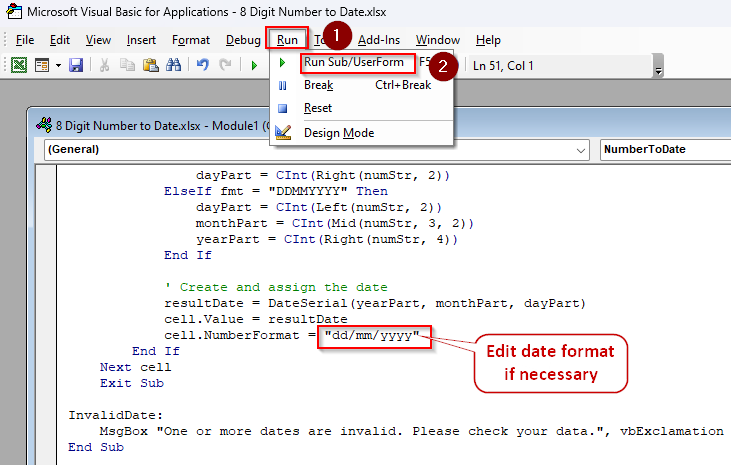731x465 pixels.
Task: Click the Save toolbar icon
Action: tap(76, 65)
